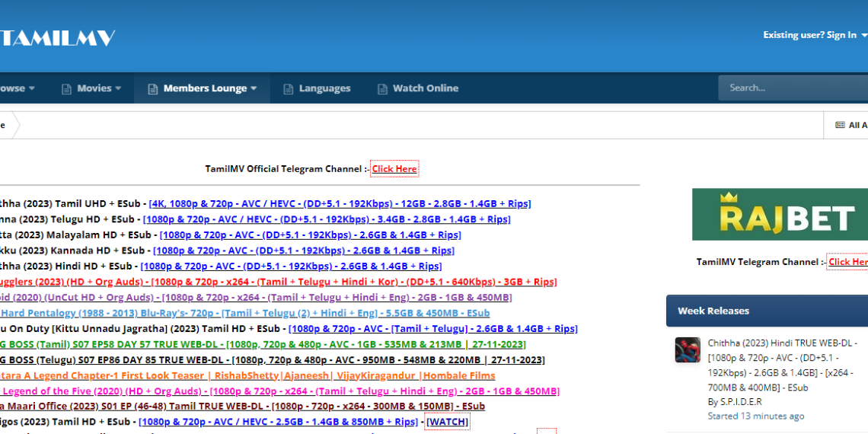This screenshot has width=868, height=434.
Task: Open the Telugu HD 3.4GB download link
Action: click(x=327, y=219)
